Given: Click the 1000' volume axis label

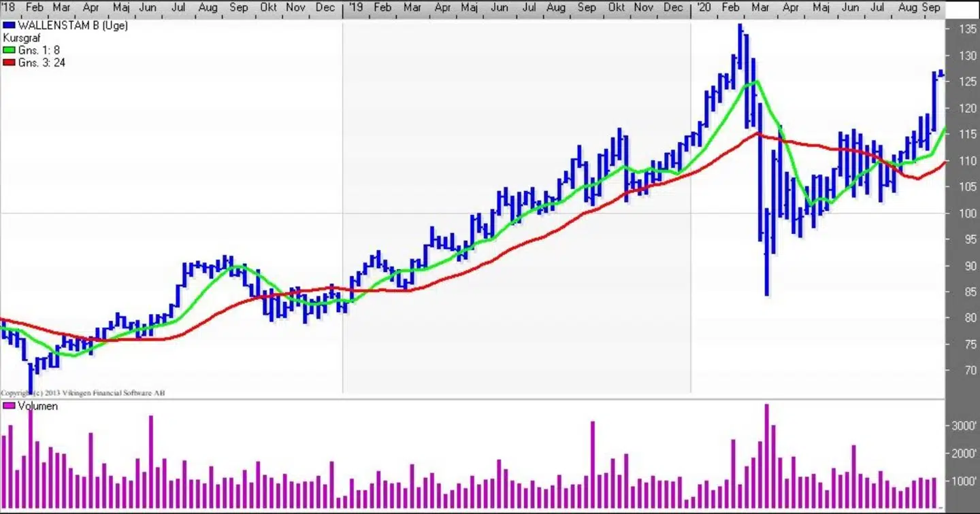Looking at the screenshot, I should 964,481.
